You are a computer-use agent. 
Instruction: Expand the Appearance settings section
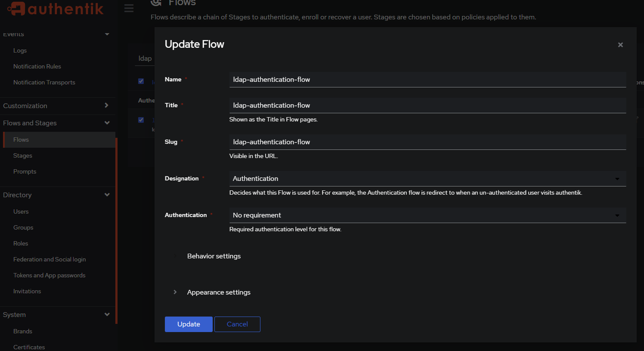(219, 292)
